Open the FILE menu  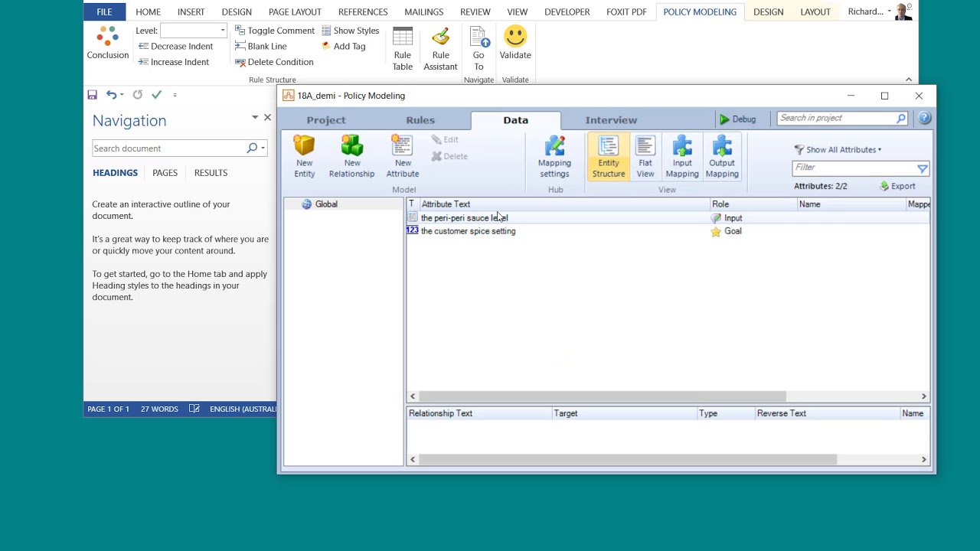[104, 11]
